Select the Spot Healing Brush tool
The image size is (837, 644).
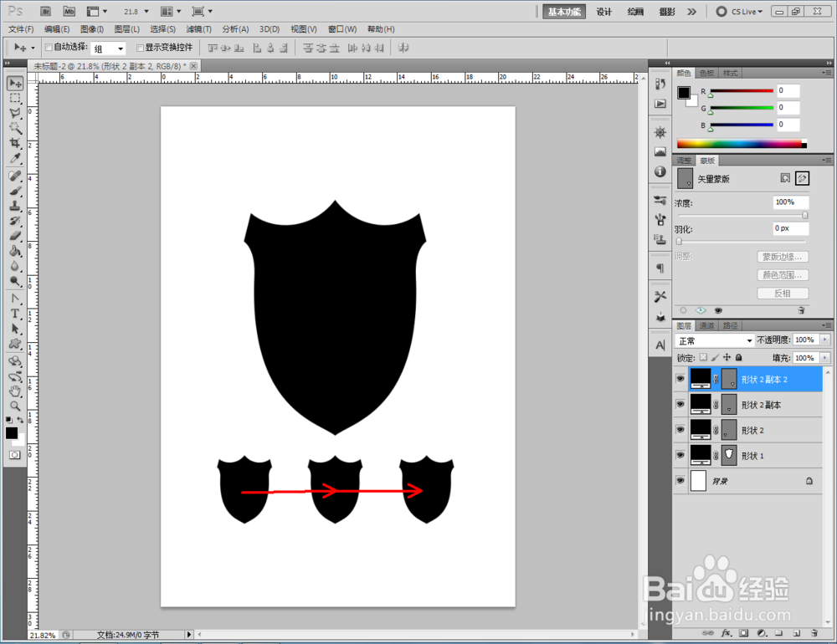[x=15, y=176]
